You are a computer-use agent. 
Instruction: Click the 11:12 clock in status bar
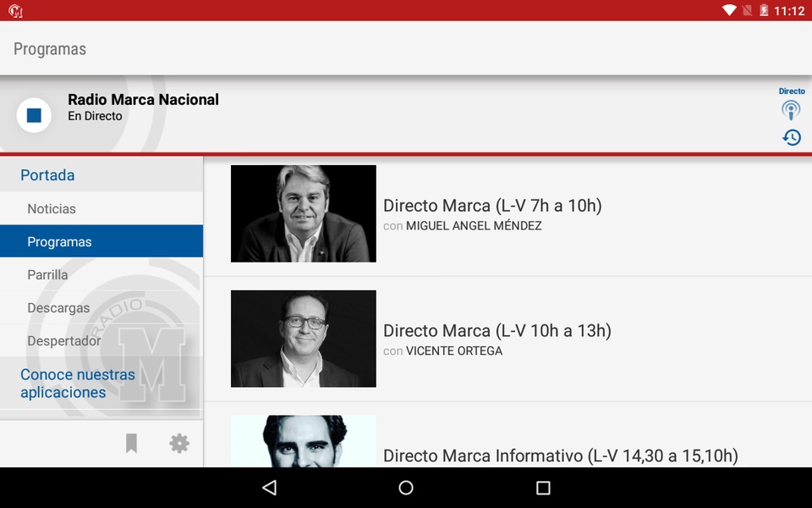(789, 11)
